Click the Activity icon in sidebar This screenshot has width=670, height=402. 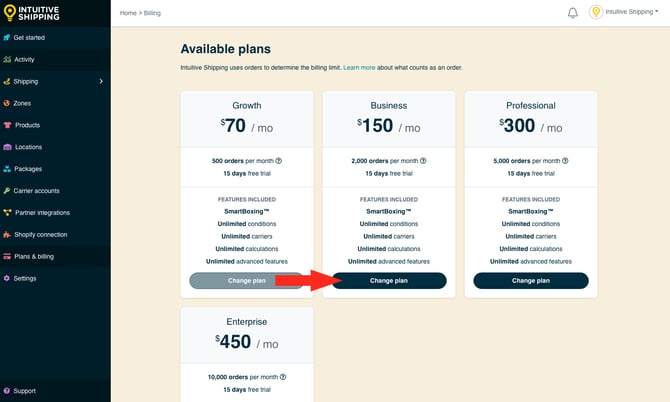[x=7, y=59]
